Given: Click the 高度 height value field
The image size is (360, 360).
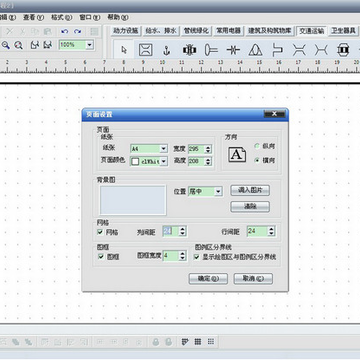Looking at the screenshot, I should tap(197, 161).
